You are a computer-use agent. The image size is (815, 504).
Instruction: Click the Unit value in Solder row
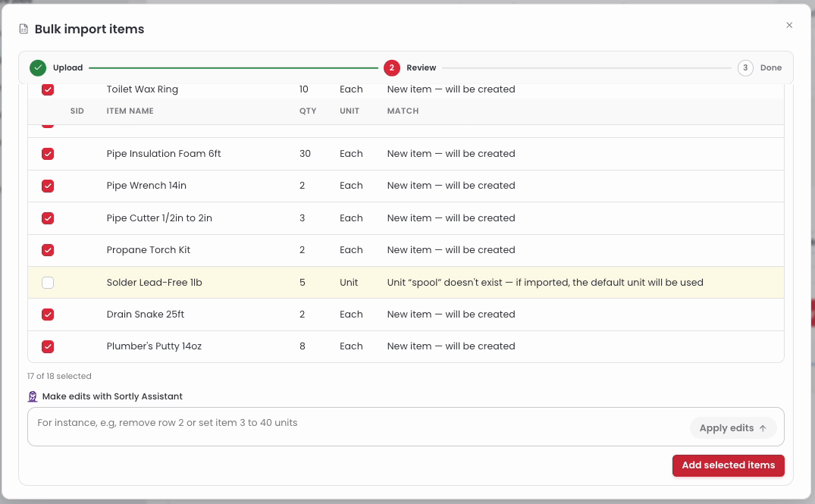point(349,283)
